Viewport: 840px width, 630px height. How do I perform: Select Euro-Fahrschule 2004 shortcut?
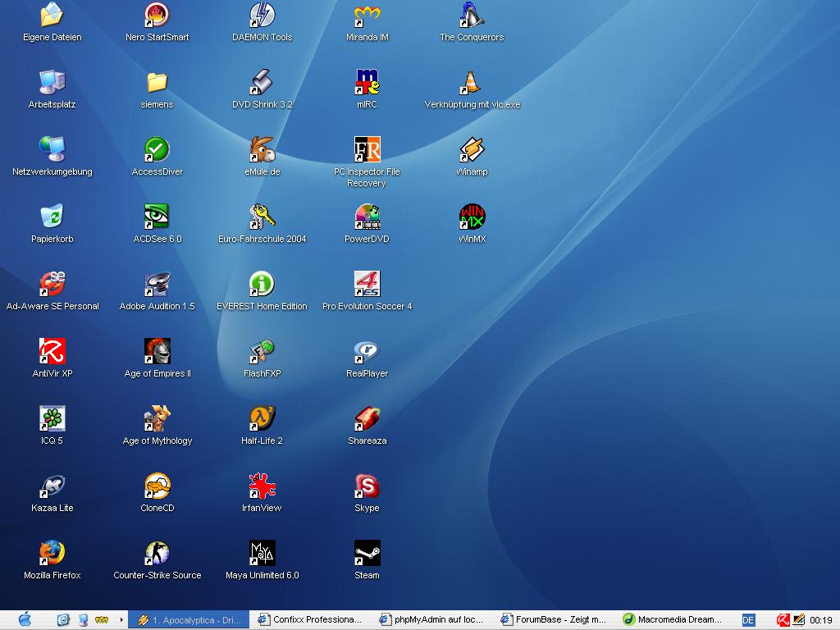point(262,217)
